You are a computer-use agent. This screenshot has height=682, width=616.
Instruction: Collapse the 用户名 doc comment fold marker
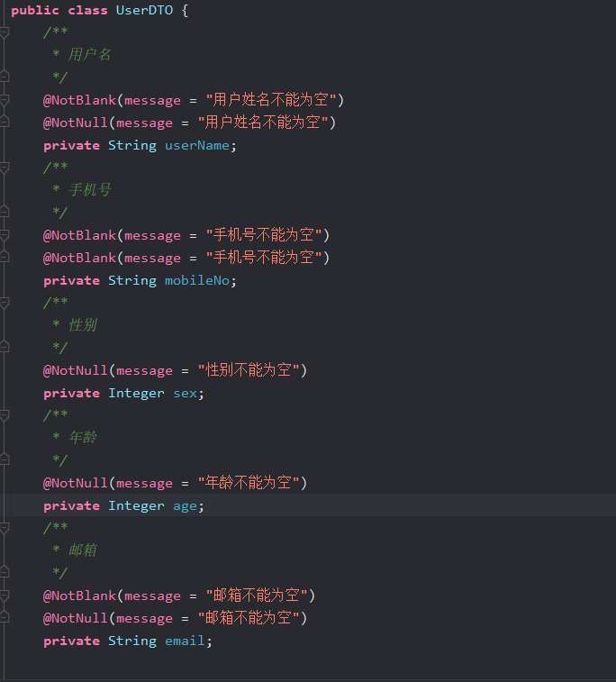5,32
